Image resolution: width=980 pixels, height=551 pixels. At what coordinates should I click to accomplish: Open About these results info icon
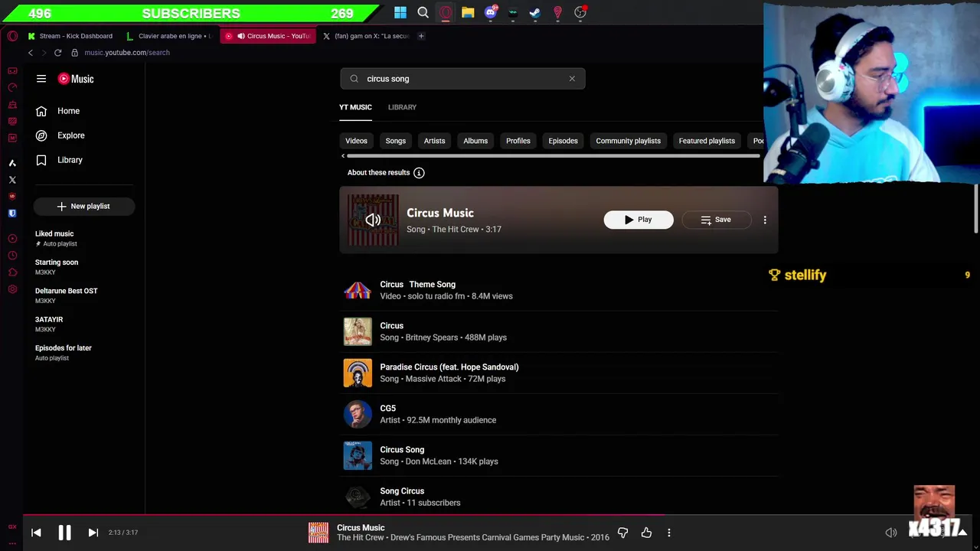419,173
